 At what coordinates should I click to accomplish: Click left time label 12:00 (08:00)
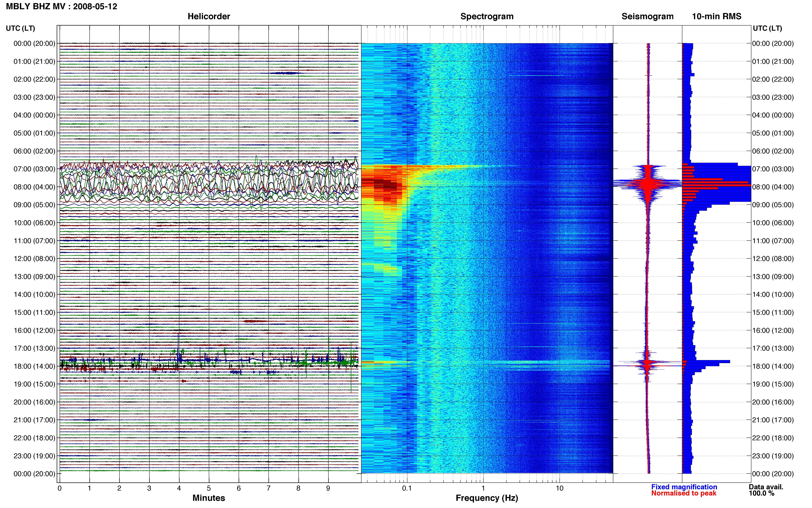point(34,259)
